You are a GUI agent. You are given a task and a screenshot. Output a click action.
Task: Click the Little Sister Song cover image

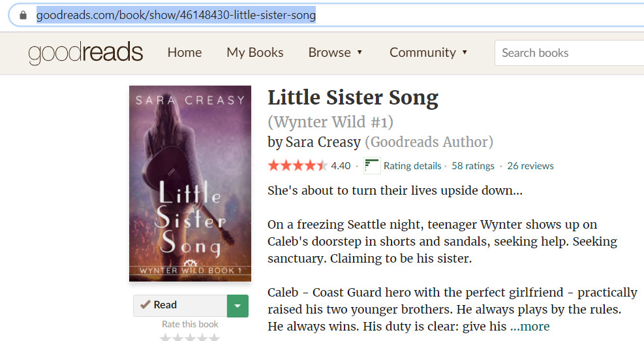coord(190,184)
